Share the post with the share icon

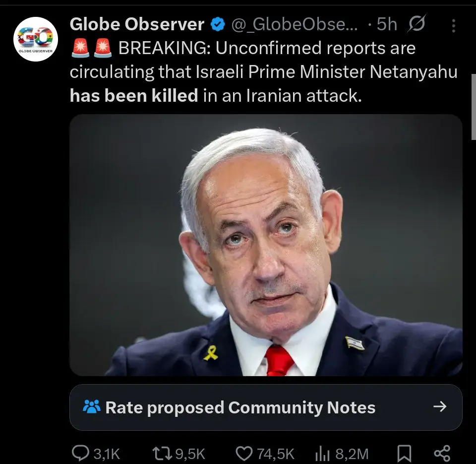[x=442, y=454]
